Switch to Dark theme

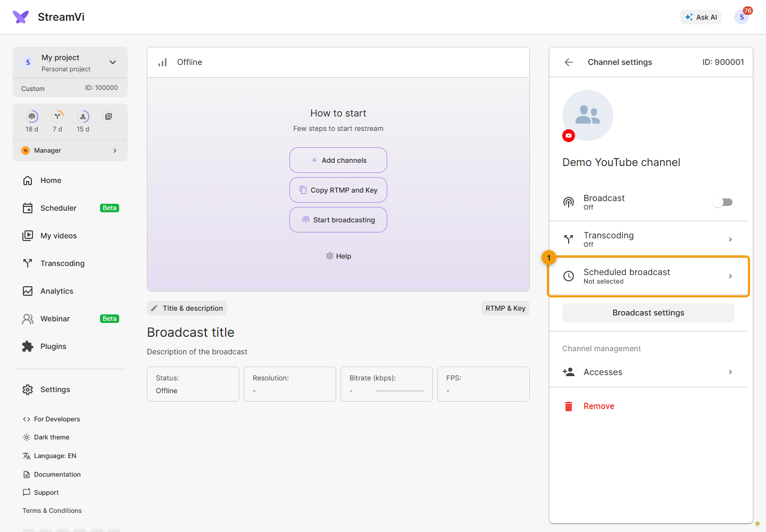pyautogui.click(x=46, y=437)
